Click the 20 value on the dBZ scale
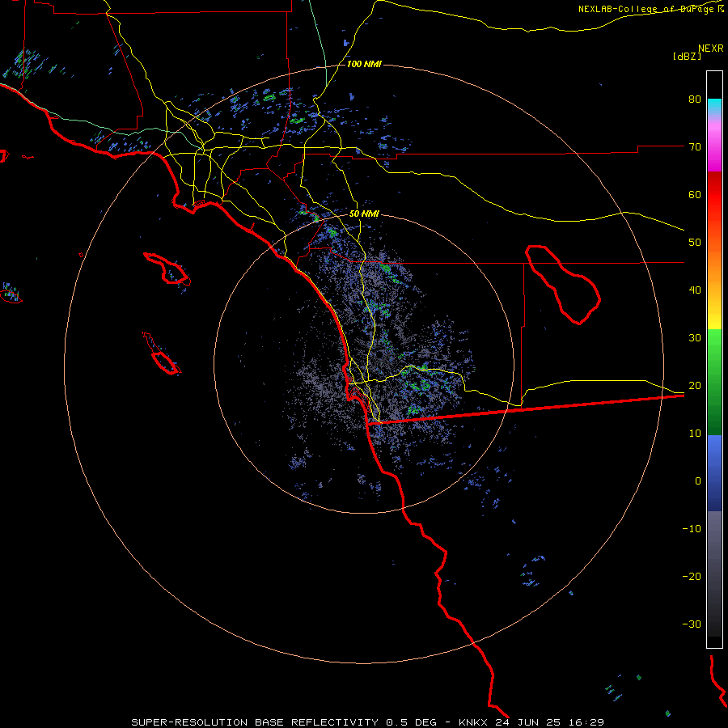This screenshot has height=728, width=728. pyautogui.click(x=695, y=385)
